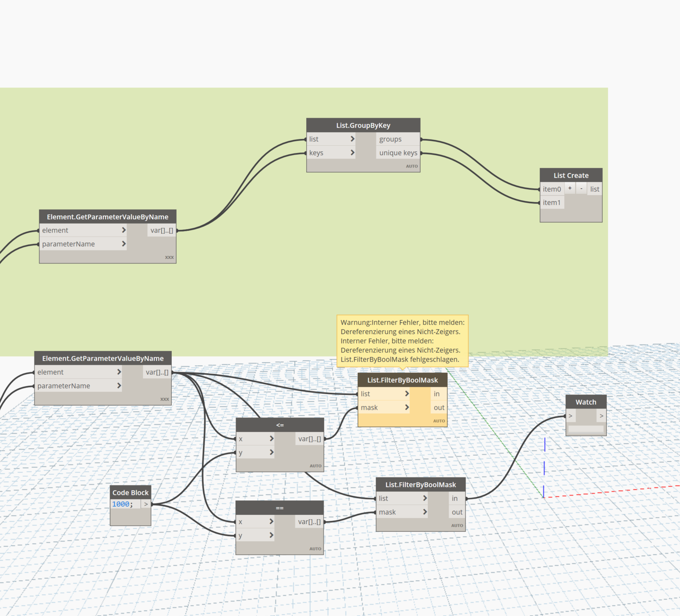This screenshot has height=616, width=680.
Task: Click var[]..[] output of upper GetParameterValueByName
Action: [x=162, y=230]
